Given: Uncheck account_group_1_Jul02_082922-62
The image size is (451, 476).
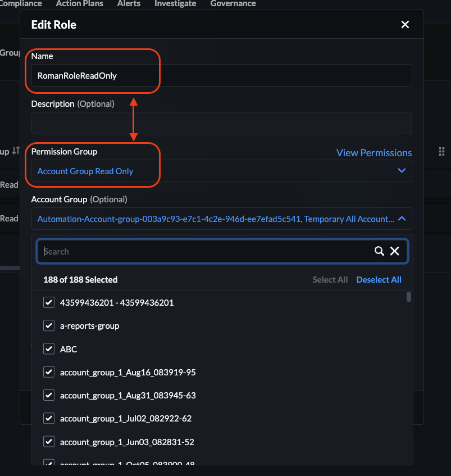Looking at the screenshot, I should coord(49,419).
